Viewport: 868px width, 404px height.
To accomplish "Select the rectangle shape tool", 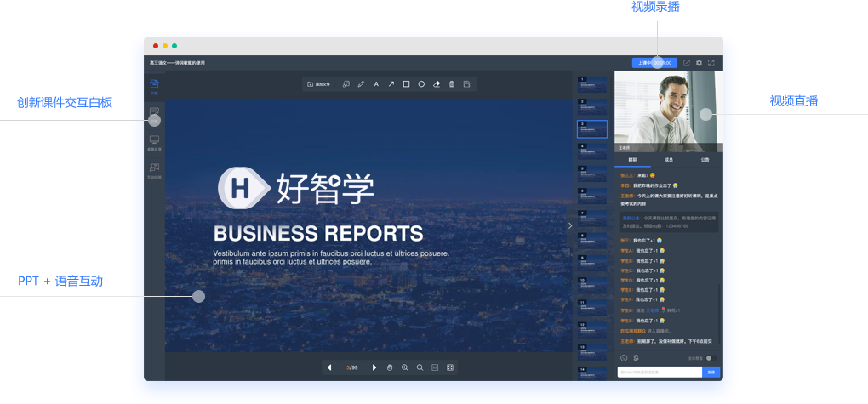I will 406,84.
